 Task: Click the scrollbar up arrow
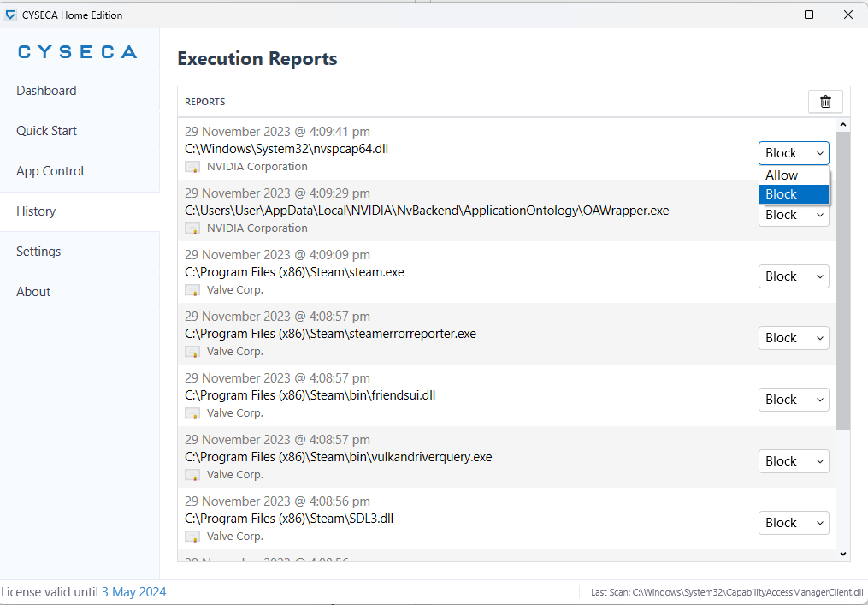842,125
